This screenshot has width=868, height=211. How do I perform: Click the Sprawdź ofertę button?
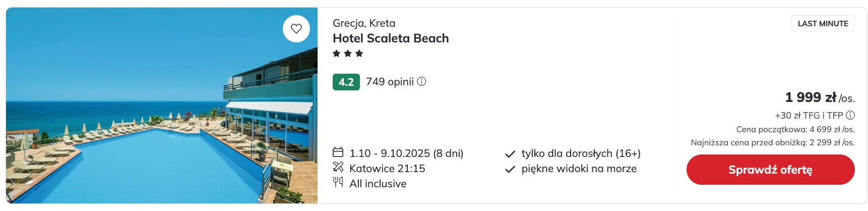click(x=770, y=170)
